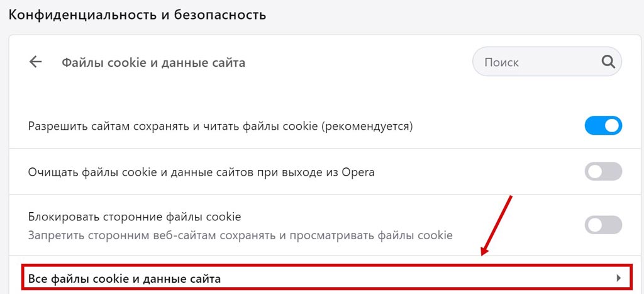Click the "Блокировать сторонние файлы cookie" label
This screenshot has width=644, height=294.
[x=135, y=217]
